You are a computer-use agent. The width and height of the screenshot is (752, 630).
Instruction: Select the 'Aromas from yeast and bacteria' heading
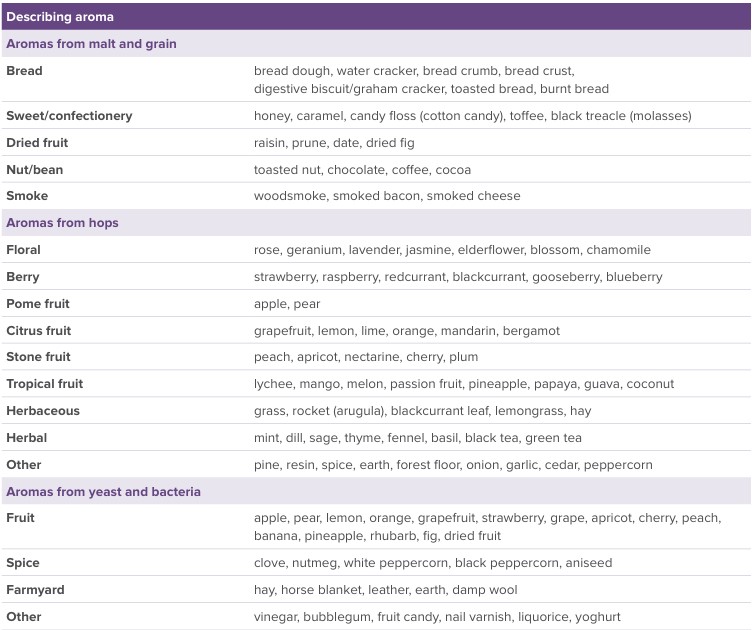coord(104,491)
